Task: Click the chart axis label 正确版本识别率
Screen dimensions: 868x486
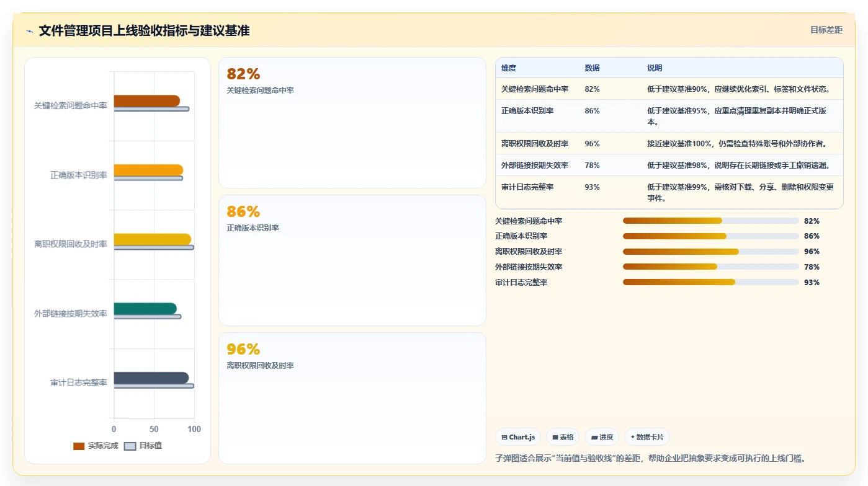Action: (78, 175)
